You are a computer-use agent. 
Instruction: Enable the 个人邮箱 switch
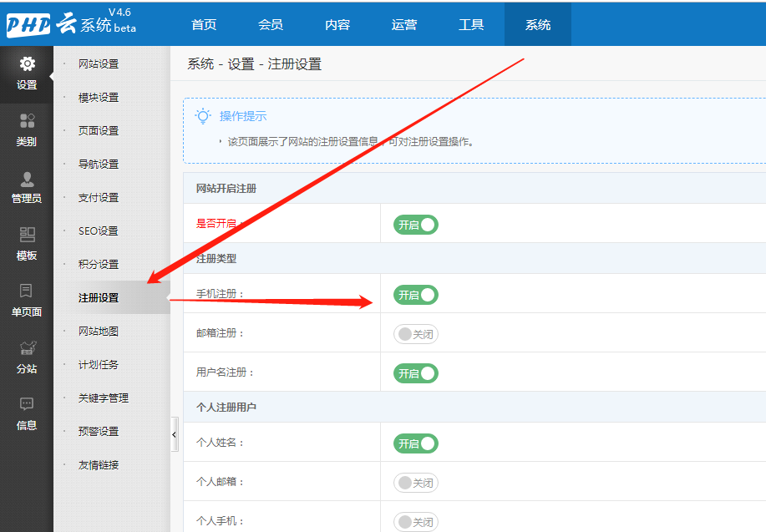[416, 483]
